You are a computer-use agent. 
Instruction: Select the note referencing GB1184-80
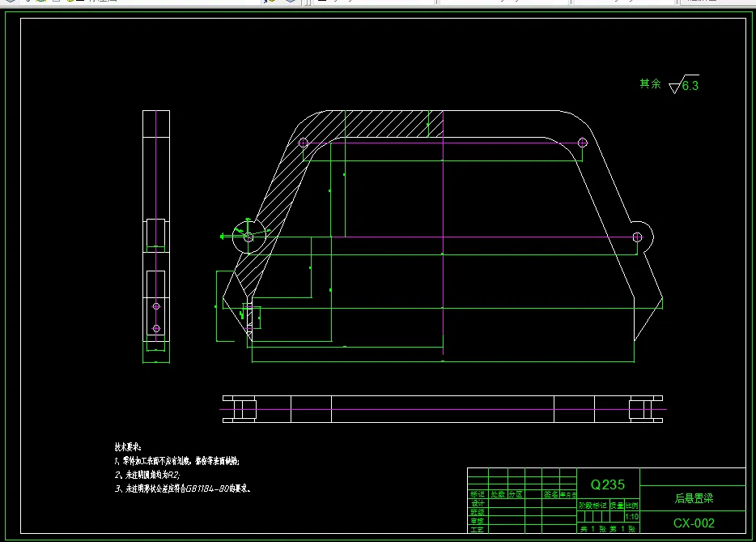coord(185,489)
